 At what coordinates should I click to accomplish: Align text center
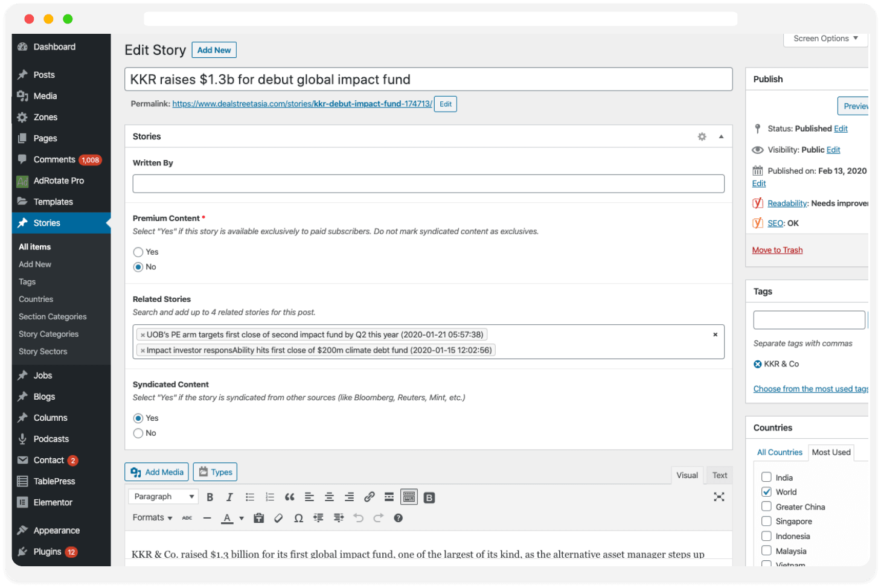[329, 497]
